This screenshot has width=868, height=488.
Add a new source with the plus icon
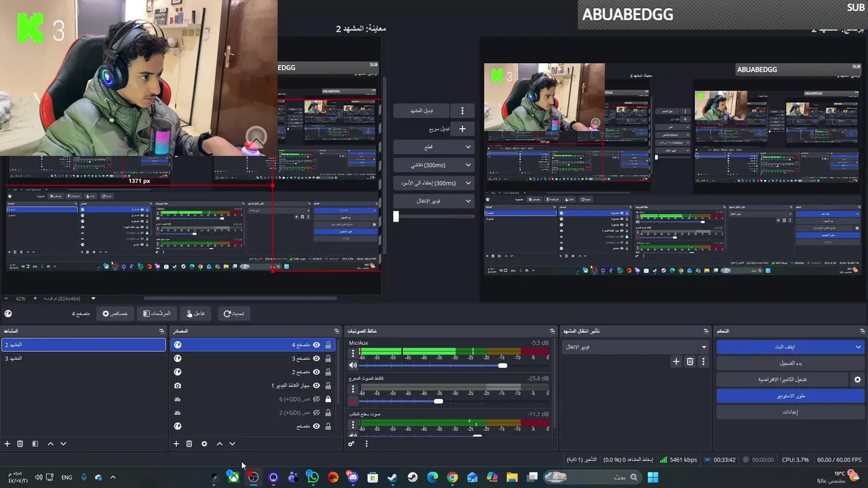click(176, 444)
